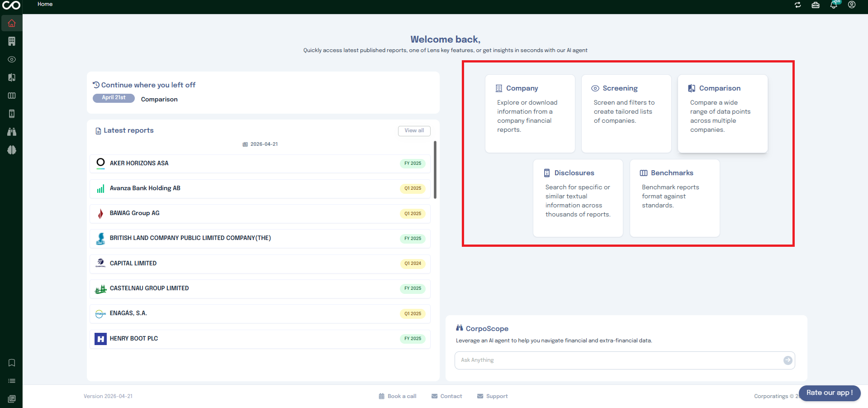
Task: Open the briefcase icon in top bar
Action: tap(816, 5)
